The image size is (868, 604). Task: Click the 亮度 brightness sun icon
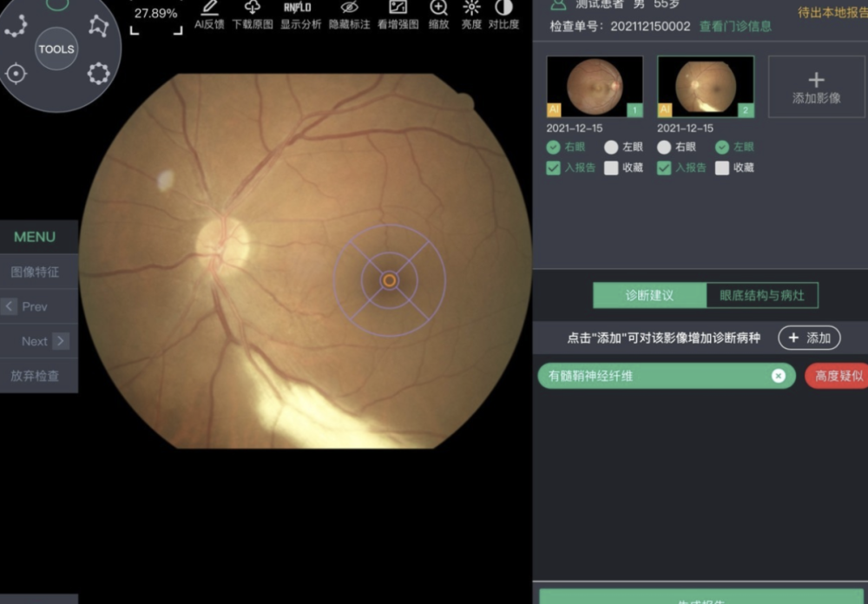(x=471, y=8)
